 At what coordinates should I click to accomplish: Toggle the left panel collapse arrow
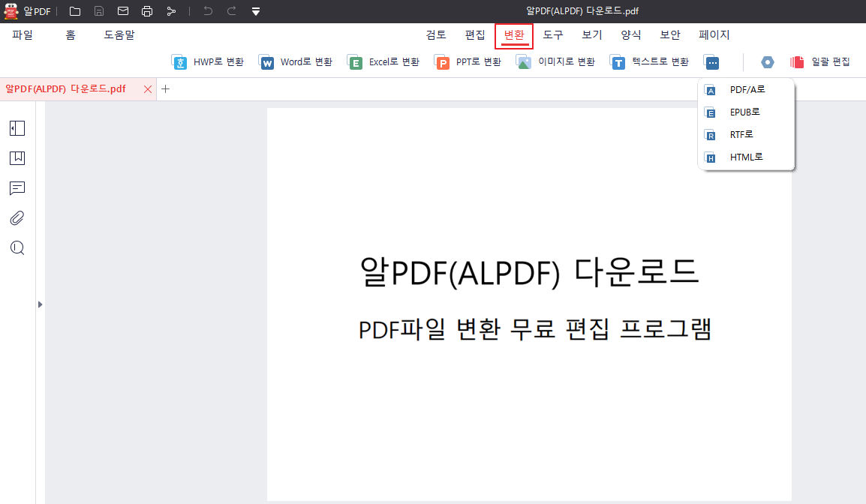tap(40, 304)
